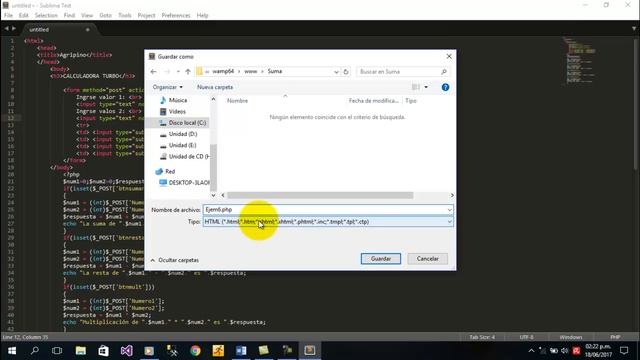The width and height of the screenshot is (640, 360).
Task: Click Windows line endings in status bar
Action: 571,337
